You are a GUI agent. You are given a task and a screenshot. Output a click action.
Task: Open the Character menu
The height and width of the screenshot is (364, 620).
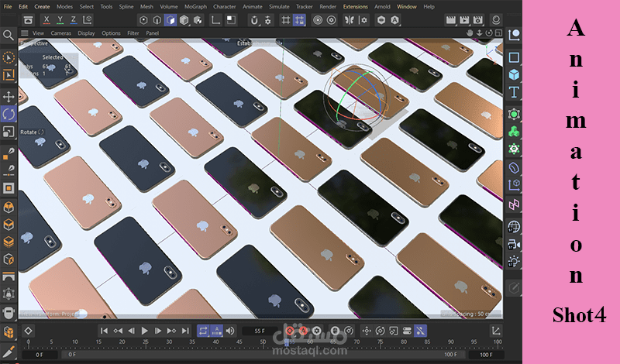coord(225,7)
